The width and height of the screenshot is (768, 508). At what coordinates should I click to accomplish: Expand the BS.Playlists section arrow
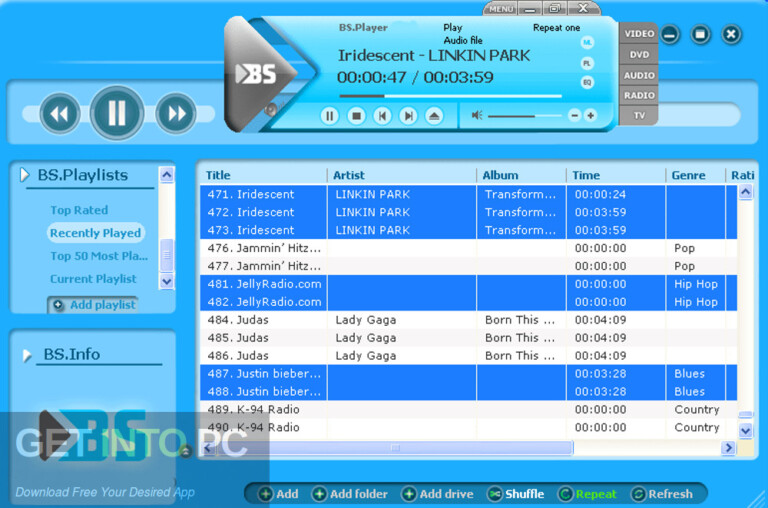[x=24, y=175]
